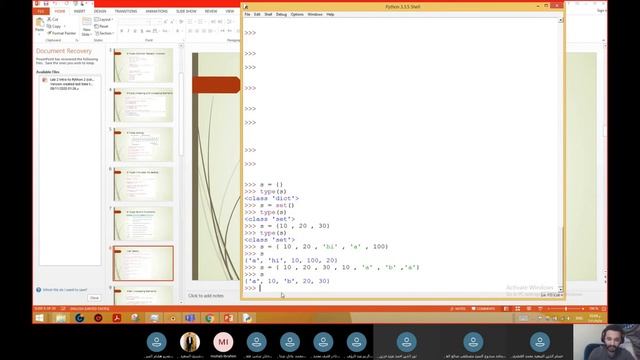The width and height of the screenshot is (640, 360).
Task: Open Google Chrome from the taskbar
Action: [209, 318]
